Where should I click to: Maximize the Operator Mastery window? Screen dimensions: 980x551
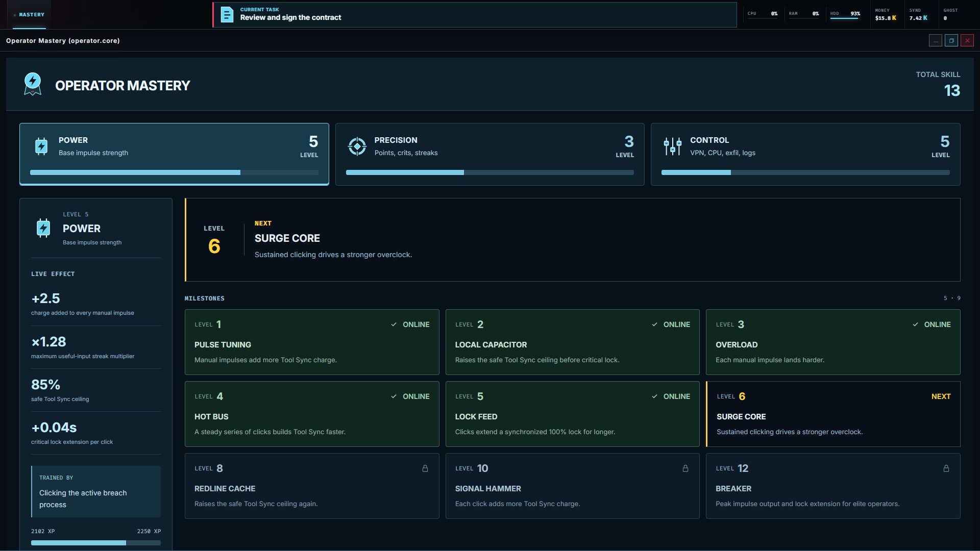[951, 40]
